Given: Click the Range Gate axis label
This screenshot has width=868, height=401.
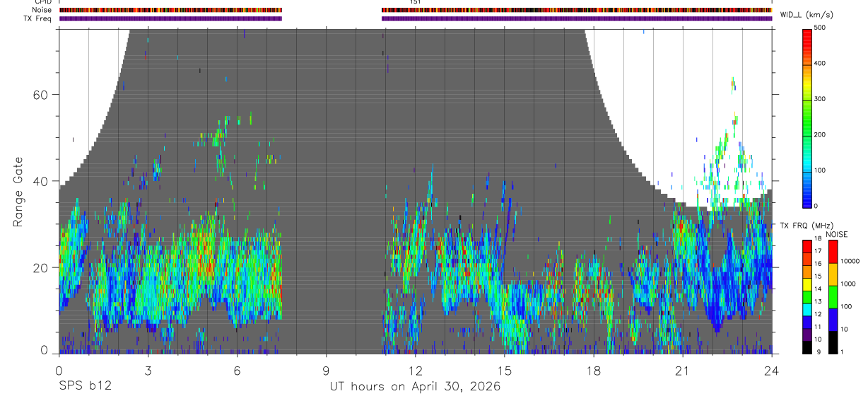Looking at the screenshot, I should [19, 191].
